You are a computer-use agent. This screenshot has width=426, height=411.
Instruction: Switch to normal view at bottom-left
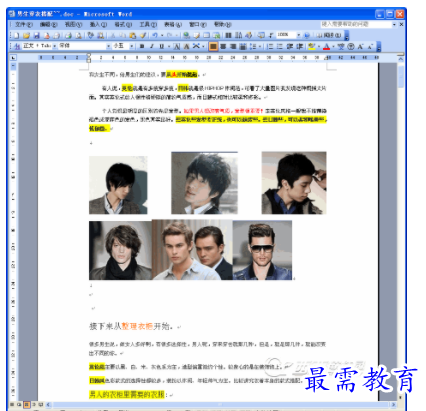point(12,404)
